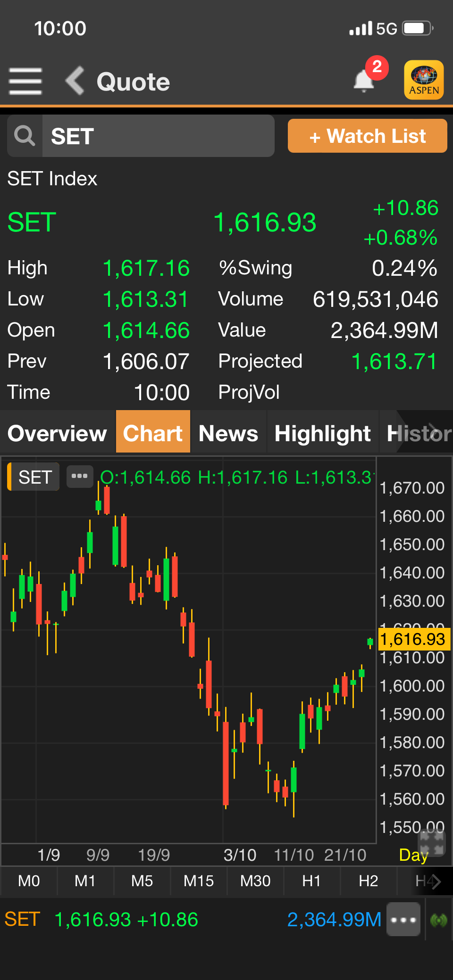Tap the last price 1,616.93 in quote header
Image resolution: width=453 pixels, height=980 pixels.
point(265,222)
